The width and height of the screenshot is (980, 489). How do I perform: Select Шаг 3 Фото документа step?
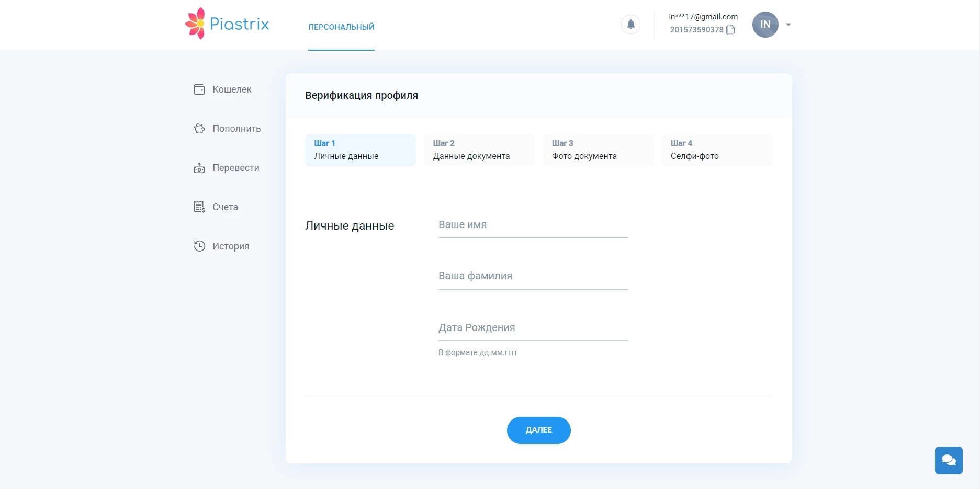click(598, 150)
